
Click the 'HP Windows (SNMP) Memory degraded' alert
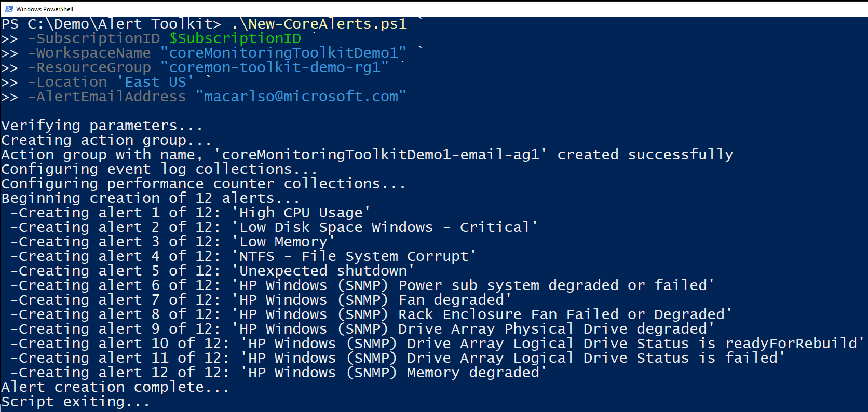[394, 373]
